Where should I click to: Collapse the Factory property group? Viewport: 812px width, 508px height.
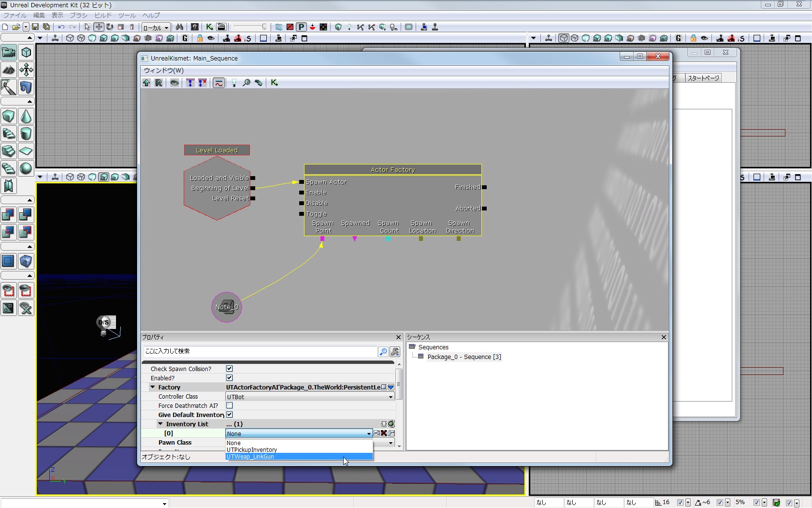click(x=153, y=387)
